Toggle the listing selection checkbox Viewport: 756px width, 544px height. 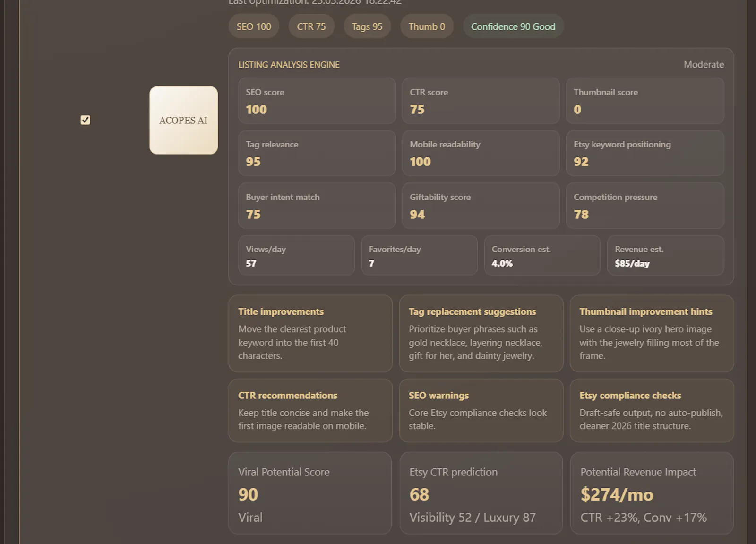(85, 120)
